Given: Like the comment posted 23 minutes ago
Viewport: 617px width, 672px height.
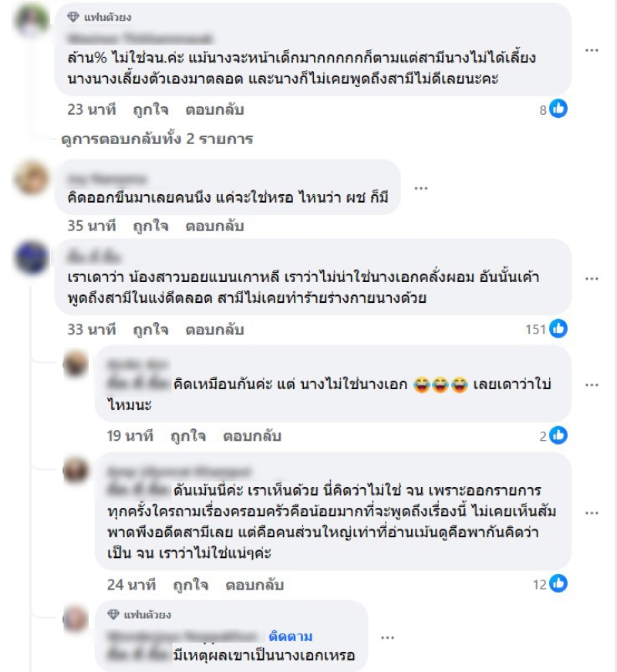Looking at the screenshot, I should 150,109.
